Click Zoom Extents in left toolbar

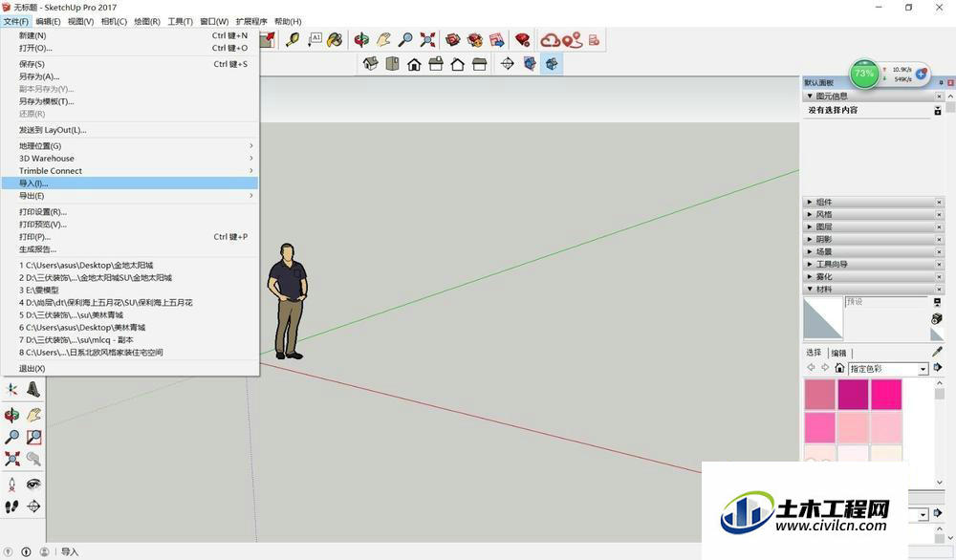11,459
